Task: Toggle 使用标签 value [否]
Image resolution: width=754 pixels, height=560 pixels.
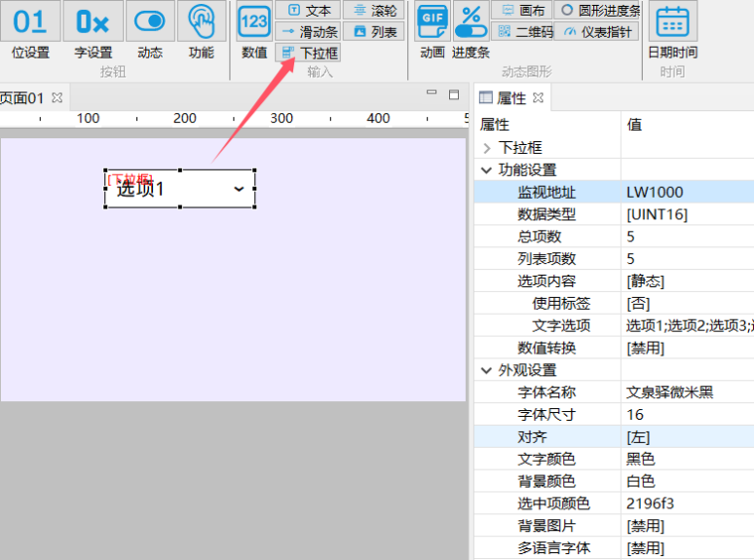Action: tap(688, 303)
